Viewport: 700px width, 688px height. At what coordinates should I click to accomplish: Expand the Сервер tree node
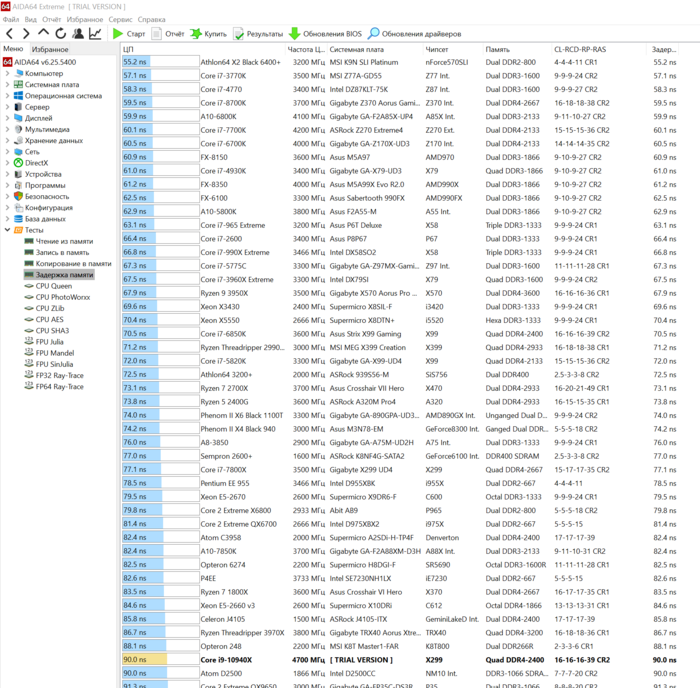7,107
